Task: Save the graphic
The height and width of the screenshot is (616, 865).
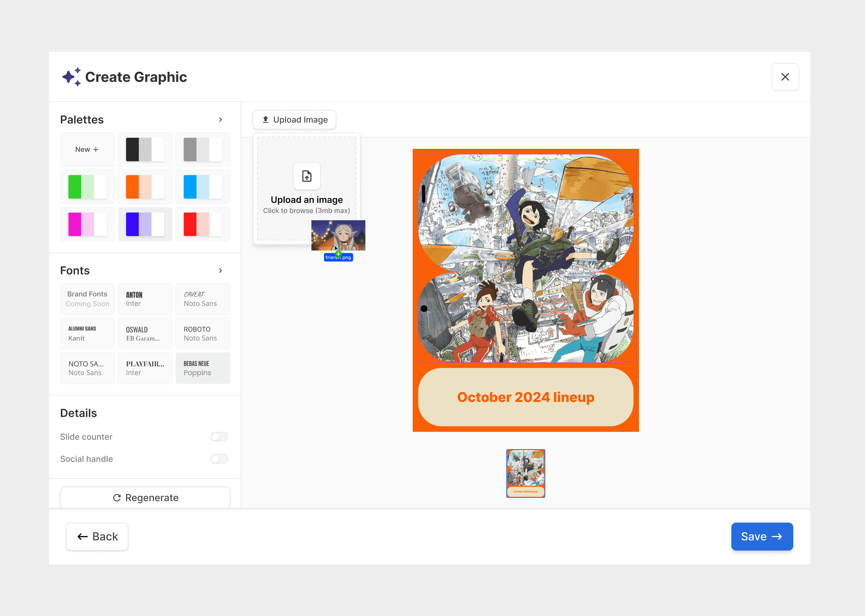Action: click(762, 536)
